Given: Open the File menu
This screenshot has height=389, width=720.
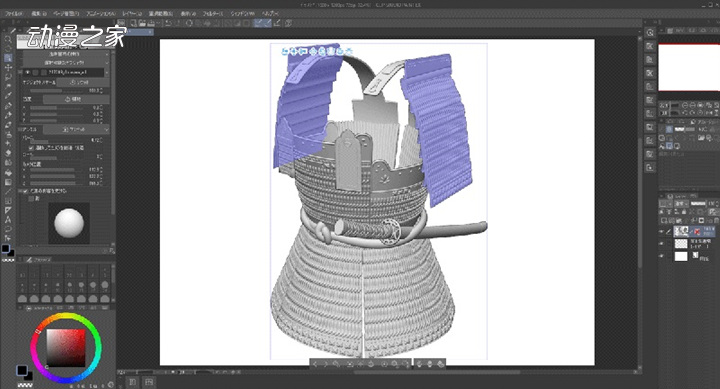Looking at the screenshot, I should click(x=14, y=14).
